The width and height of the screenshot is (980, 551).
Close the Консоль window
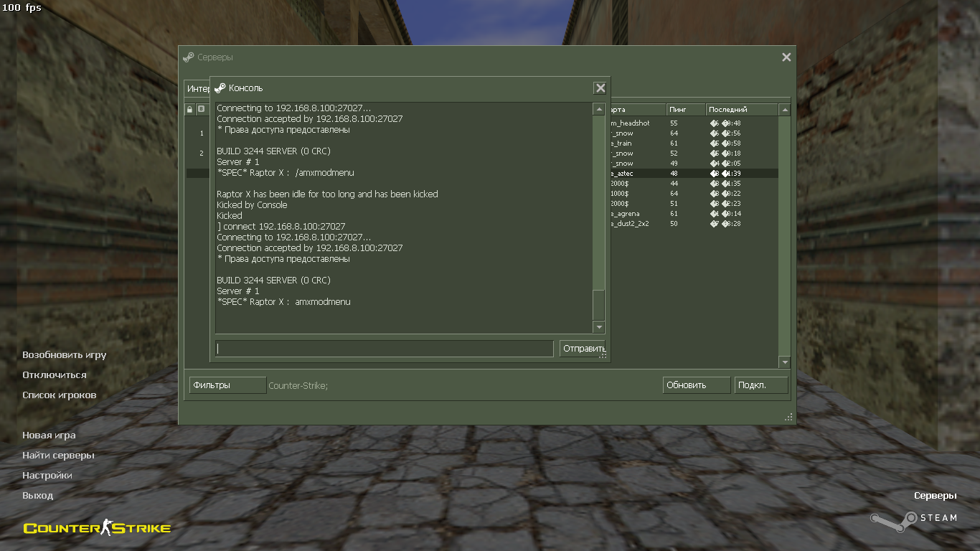tap(600, 88)
